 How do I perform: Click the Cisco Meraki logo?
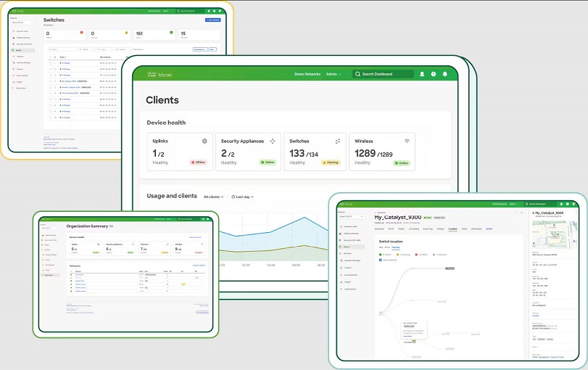[x=157, y=74]
